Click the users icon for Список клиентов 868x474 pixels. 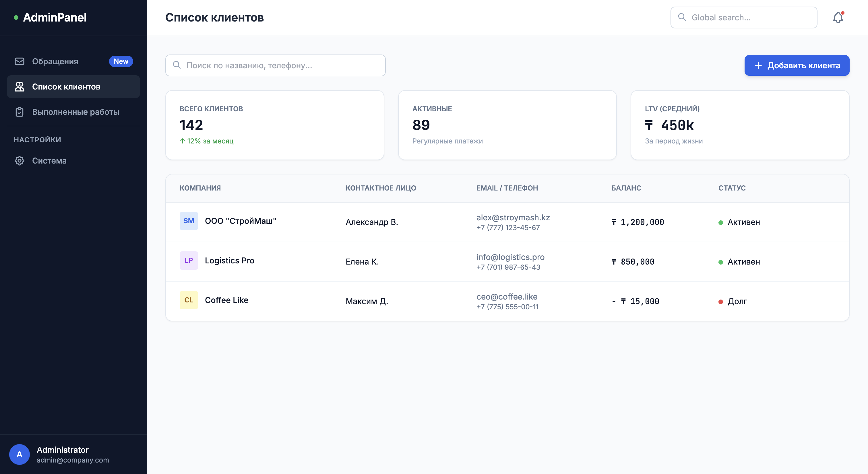20,87
